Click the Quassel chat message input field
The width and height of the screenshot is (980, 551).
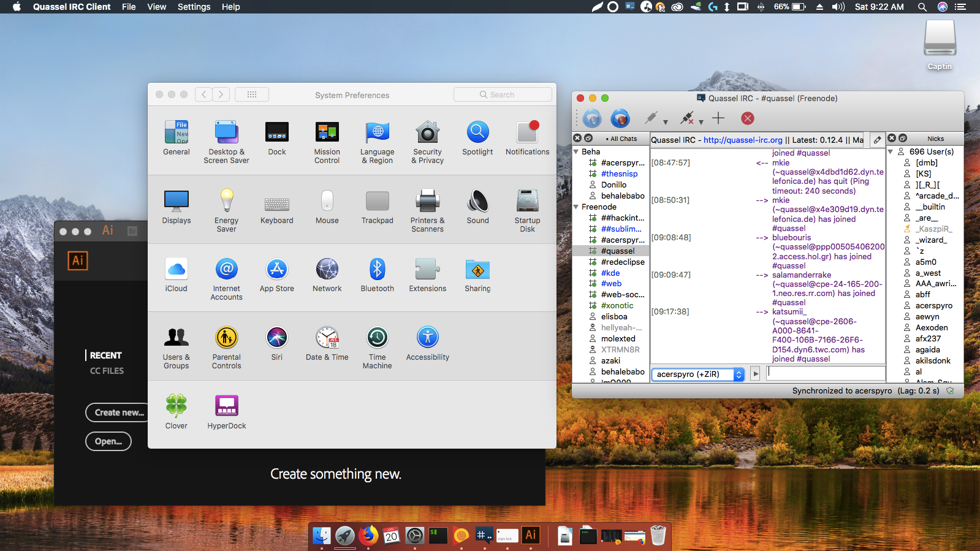point(826,373)
